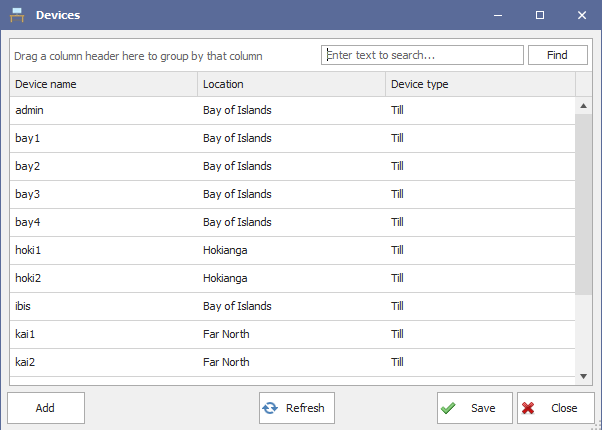This screenshot has width=602, height=430.
Task: Select the admin device row
Action: point(293,110)
